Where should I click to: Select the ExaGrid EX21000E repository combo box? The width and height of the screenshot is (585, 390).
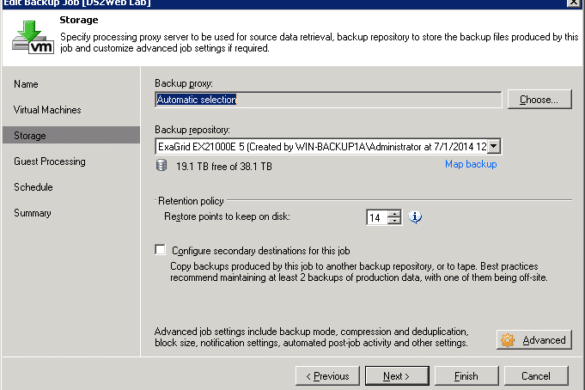328,146
